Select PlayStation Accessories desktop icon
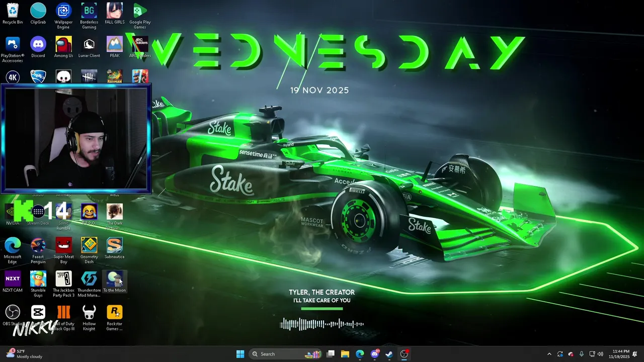Viewport: 644px width, 362px height. click(13, 49)
